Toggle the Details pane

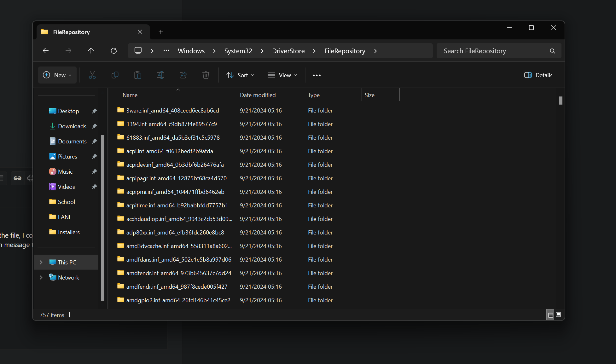point(538,75)
